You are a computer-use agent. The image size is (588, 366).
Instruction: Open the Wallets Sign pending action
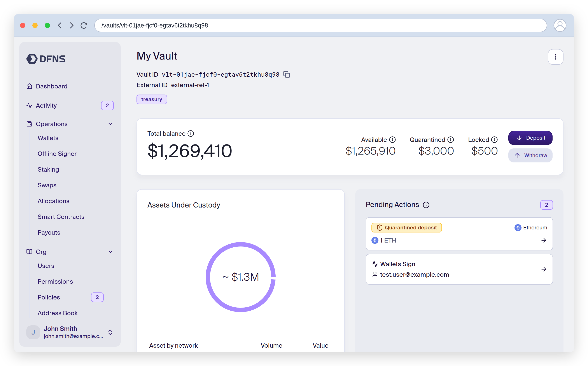click(459, 269)
